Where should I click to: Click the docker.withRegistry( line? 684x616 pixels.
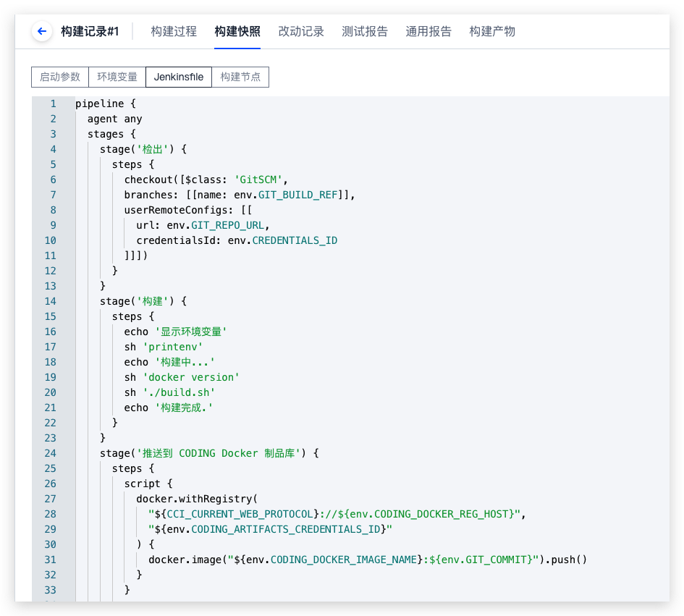click(x=197, y=499)
